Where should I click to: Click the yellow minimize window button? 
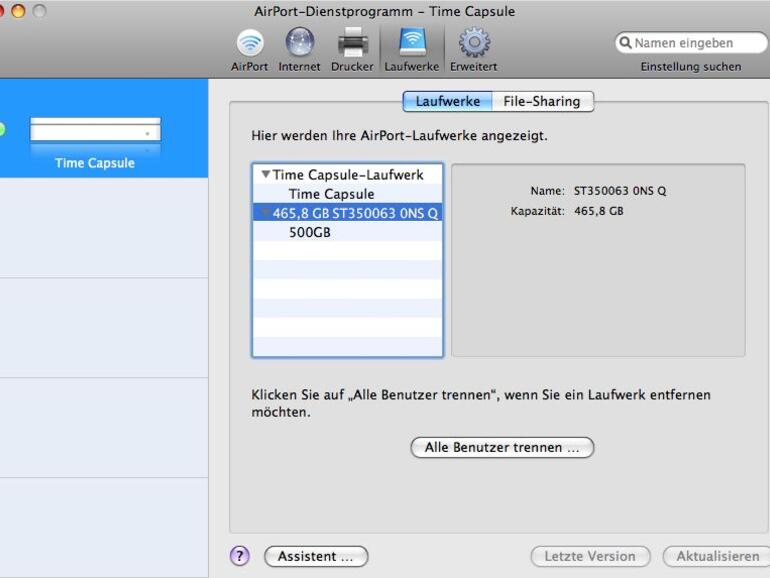(18, 11)
